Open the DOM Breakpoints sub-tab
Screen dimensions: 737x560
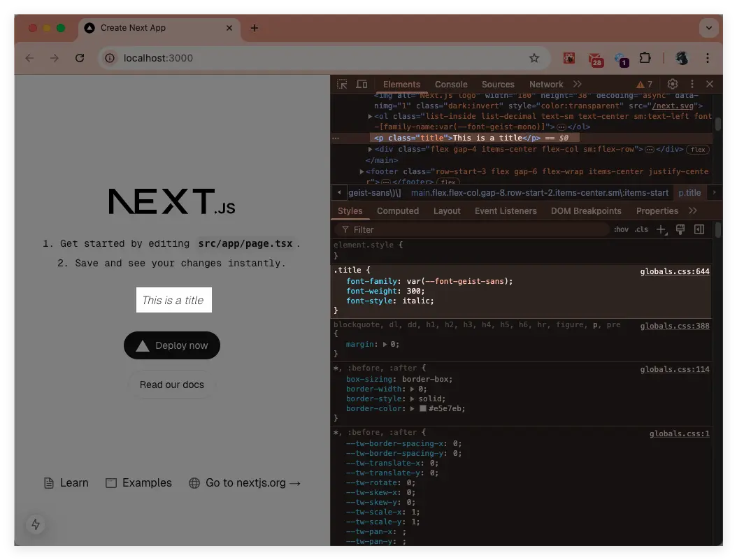pyautogui.click(x=586, y=211)
